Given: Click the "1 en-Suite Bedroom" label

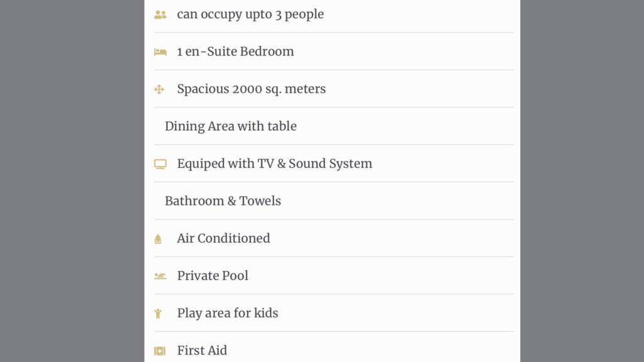Looking at the screenshot, I should 235,52.
